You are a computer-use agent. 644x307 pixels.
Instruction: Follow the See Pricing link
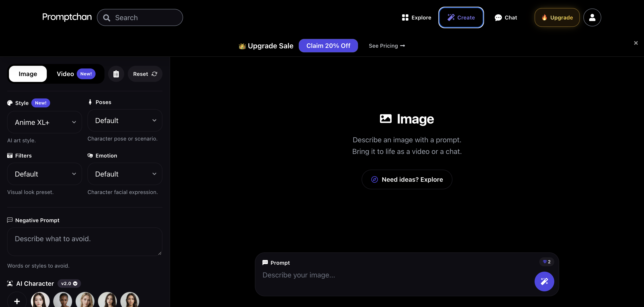tap(387, 46)
